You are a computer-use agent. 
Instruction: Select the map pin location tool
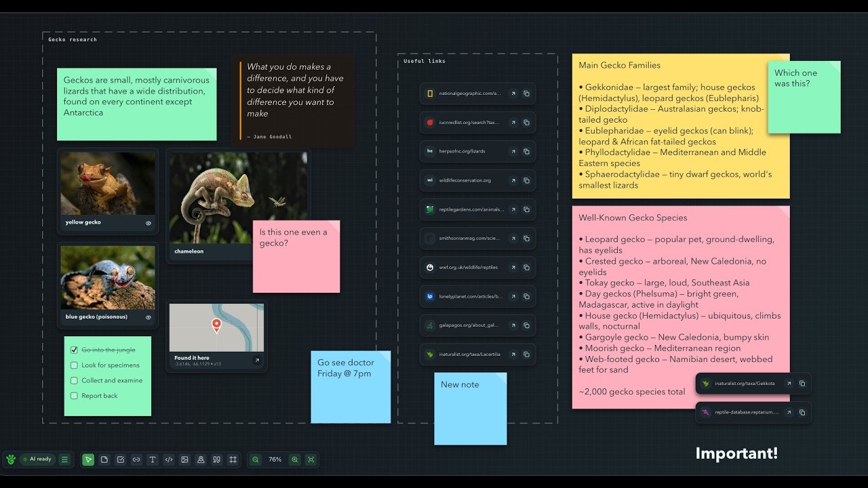(x=201, y=460)
